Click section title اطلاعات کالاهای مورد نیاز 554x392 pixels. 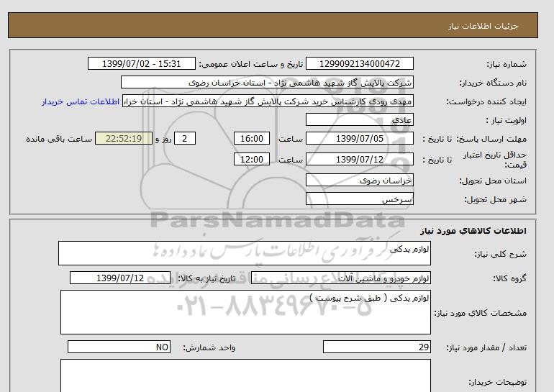tap(473, 231)
